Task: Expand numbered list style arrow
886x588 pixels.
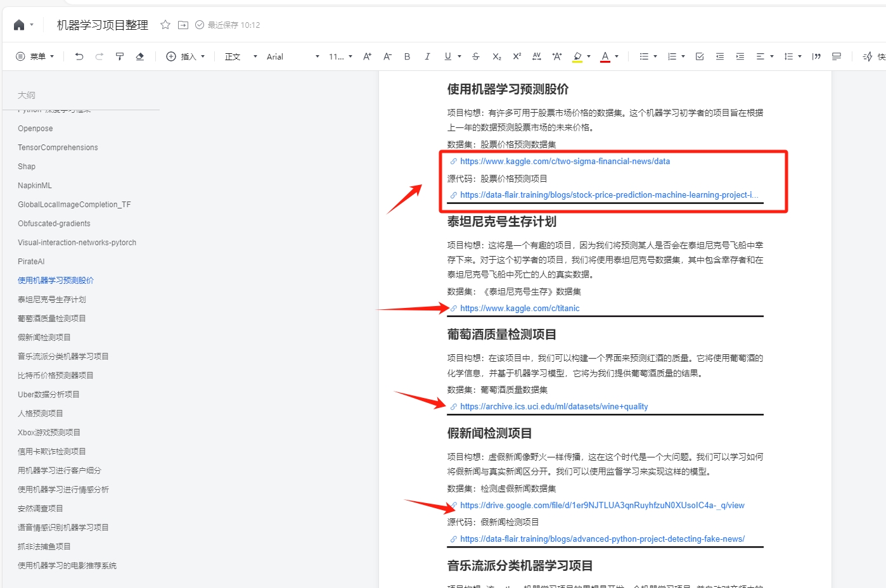Action: pyautogui.click(x=683, y=56)
